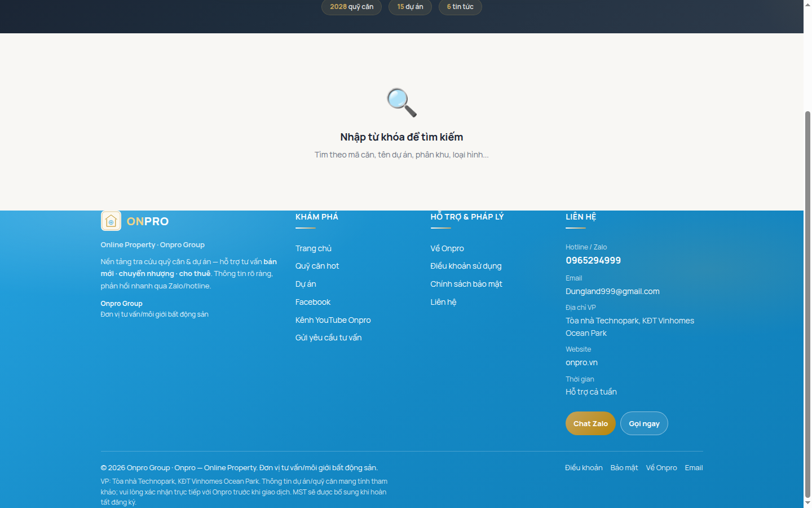Open the Trang chủ footer link
Screen dimensions: 812x508
[x=314, y=248]
